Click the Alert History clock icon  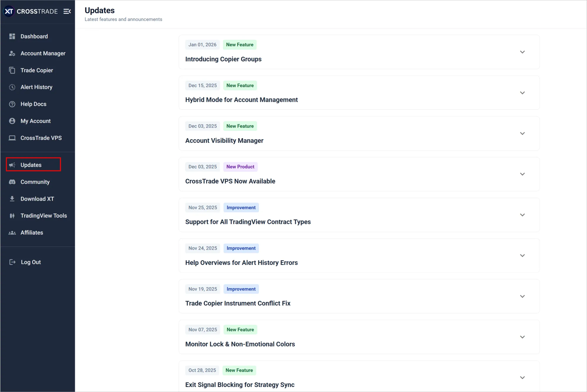[12, 87]
